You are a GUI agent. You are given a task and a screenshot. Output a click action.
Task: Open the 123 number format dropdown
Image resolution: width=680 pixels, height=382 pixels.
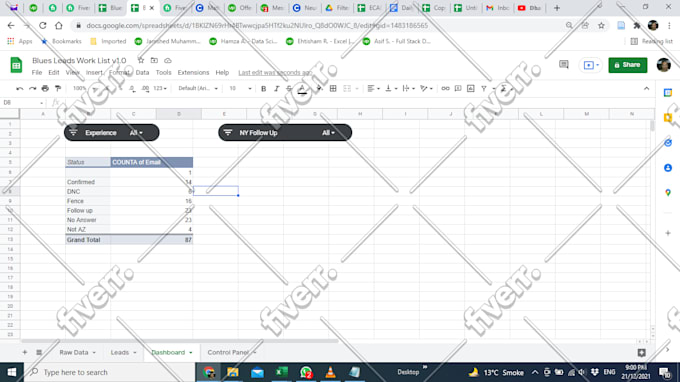160,88
